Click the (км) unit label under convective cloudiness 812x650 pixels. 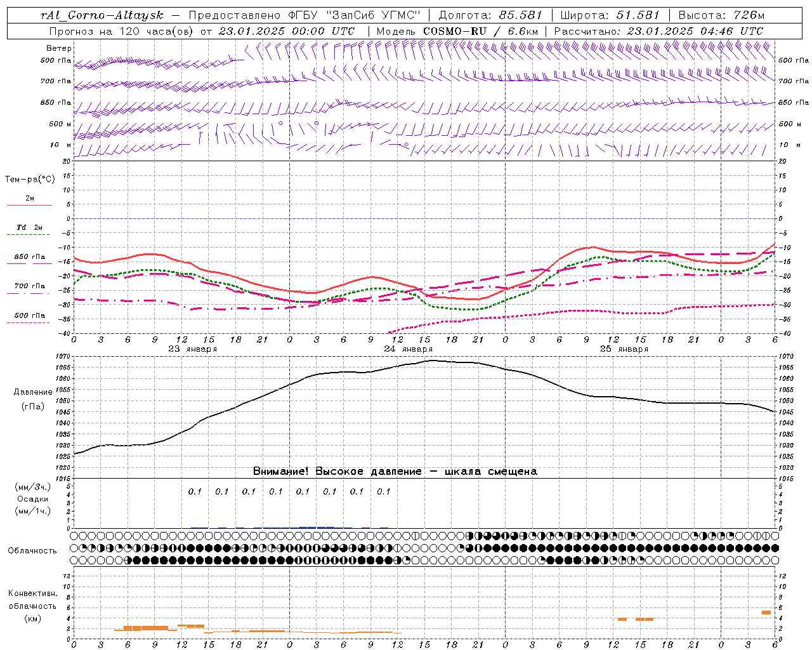(33, 618)
